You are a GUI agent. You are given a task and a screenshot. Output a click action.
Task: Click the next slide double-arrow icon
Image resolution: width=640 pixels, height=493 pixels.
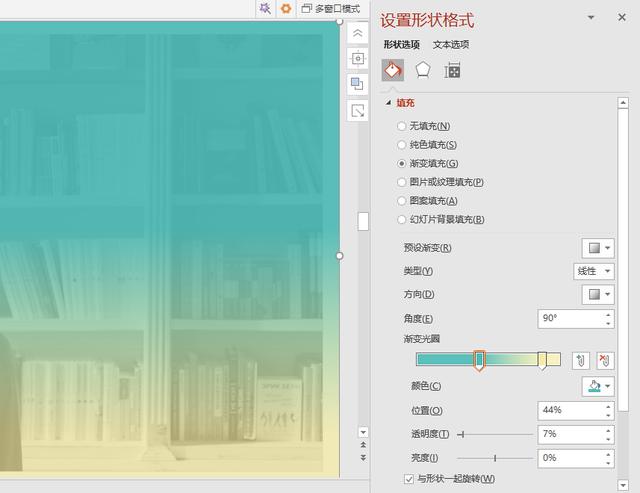[363, 458]
